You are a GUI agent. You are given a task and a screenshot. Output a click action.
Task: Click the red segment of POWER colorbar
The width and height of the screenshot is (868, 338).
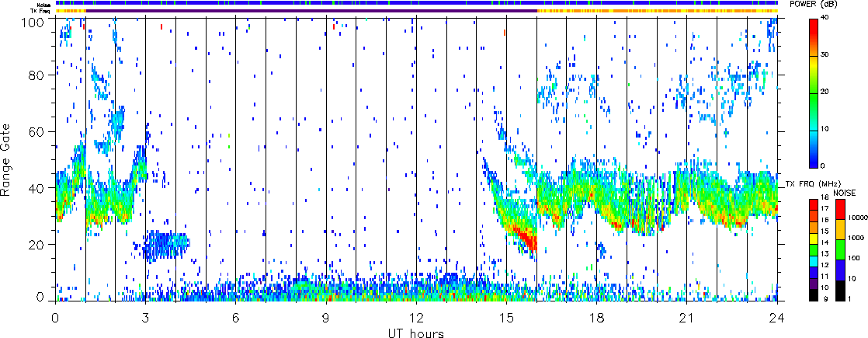[x=813, y=37]
